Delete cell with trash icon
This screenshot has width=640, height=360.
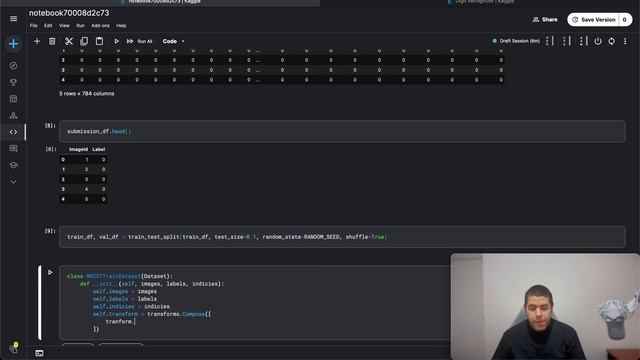(52, 41)
